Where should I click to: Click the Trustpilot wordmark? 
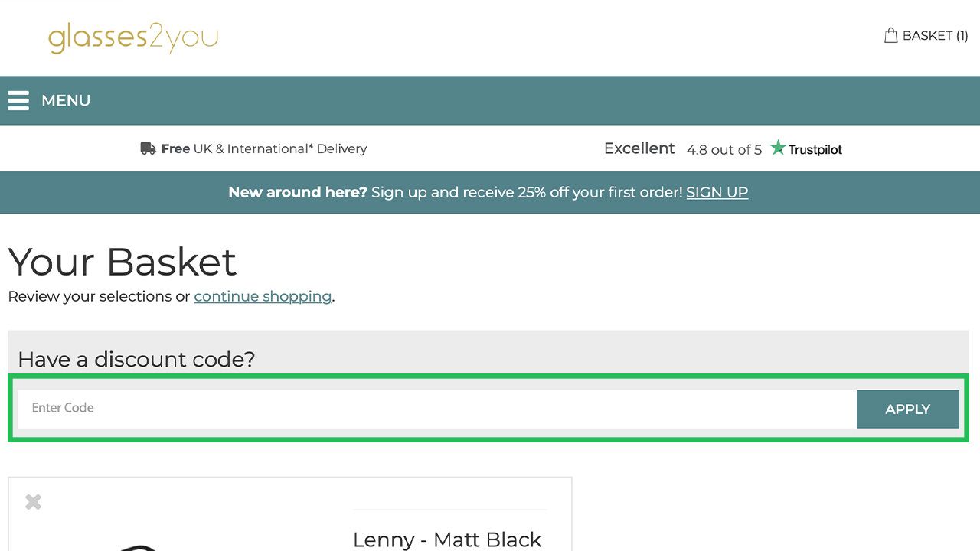[815, 150]
